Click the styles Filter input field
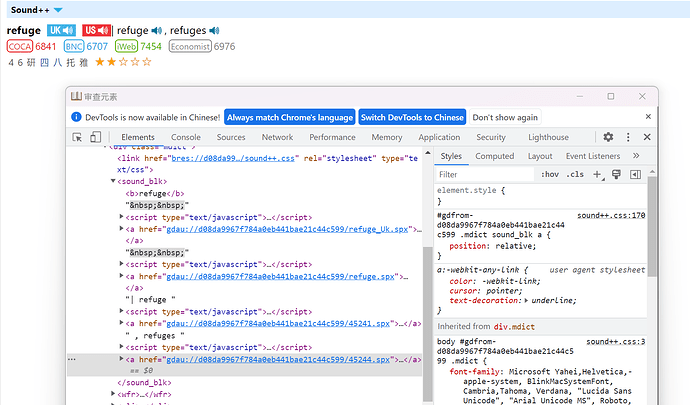690x405 pixels. point(484,174)
